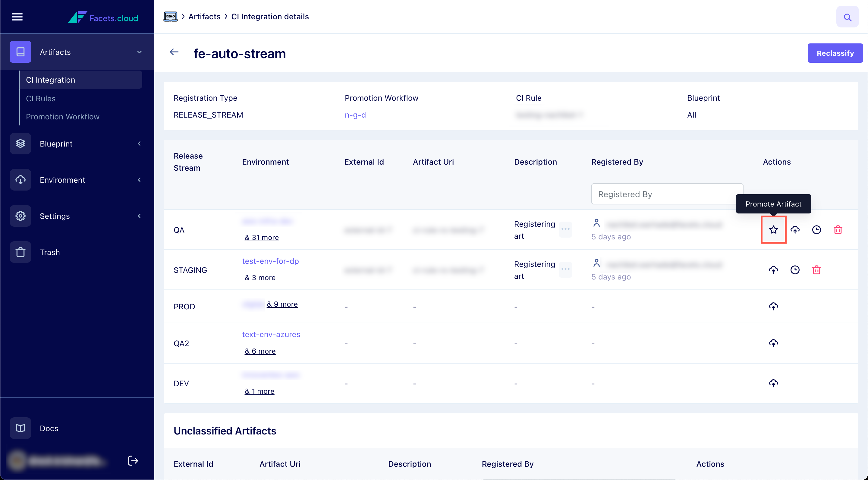This screenshot has width=868, height=480.
Task: Expand the Settings sidebar section
Action: click(x=139, y=216)
